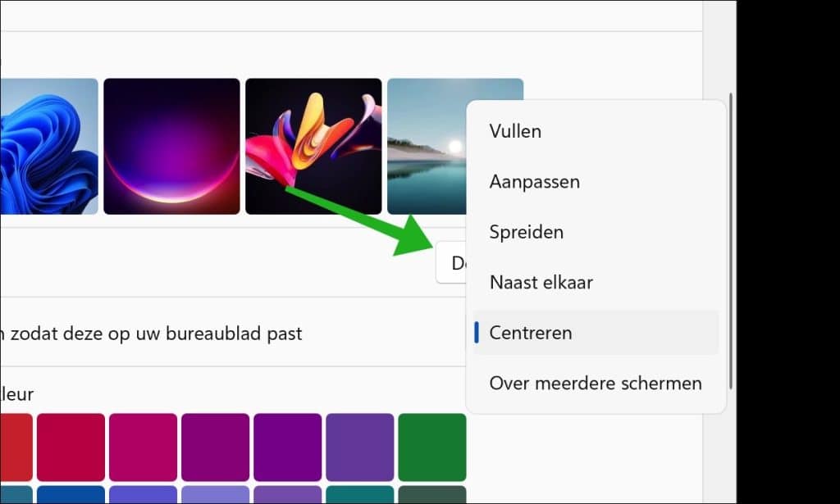Image resolution: width=840 pixels, height=504 pixels.
Task: Choose the dark purple color swatch
Action: click(215, 447)
